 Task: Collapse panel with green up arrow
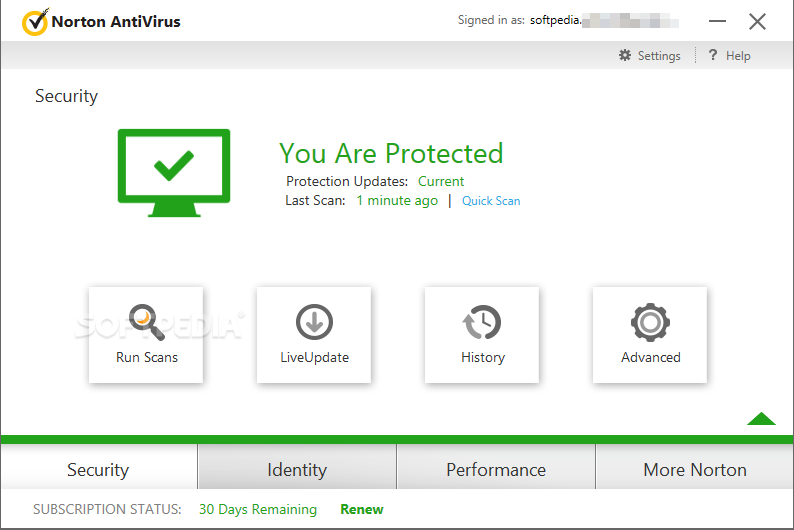761,419
